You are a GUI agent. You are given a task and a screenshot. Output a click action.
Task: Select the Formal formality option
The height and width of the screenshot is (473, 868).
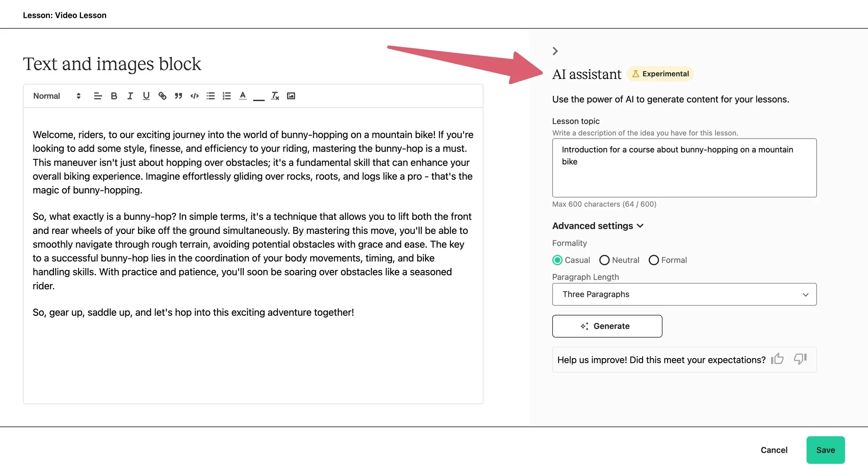[x=653, y=260]
